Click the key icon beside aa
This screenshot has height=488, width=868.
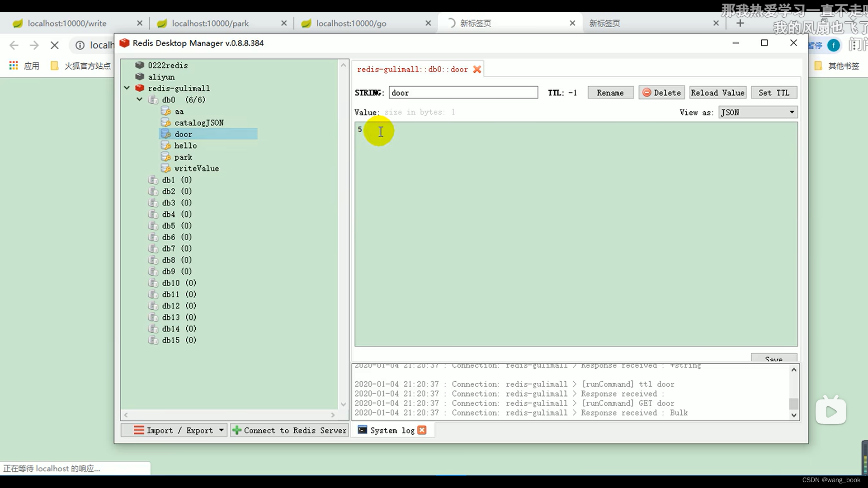click(x=166, y=111)
